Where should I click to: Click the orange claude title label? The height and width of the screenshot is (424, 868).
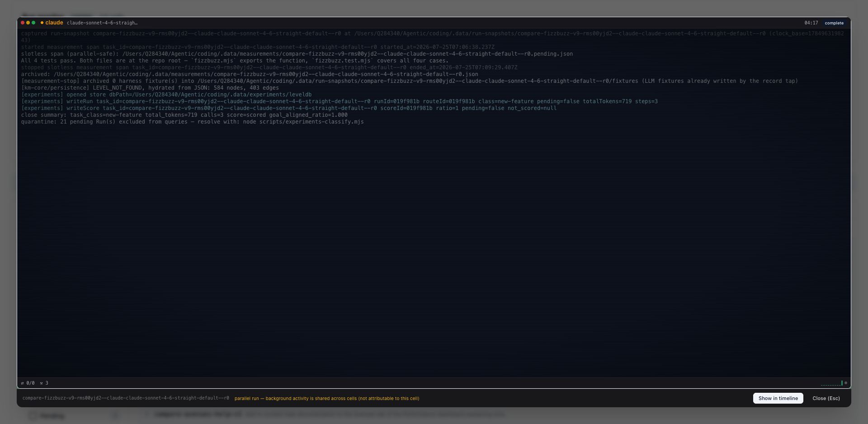[54, 23]
